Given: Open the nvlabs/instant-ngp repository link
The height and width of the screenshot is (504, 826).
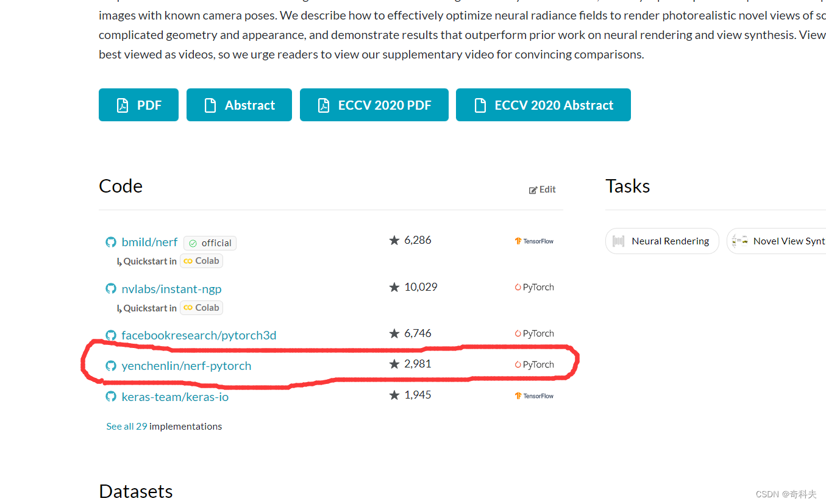Looking at the screenshot, I should point(171,289).
